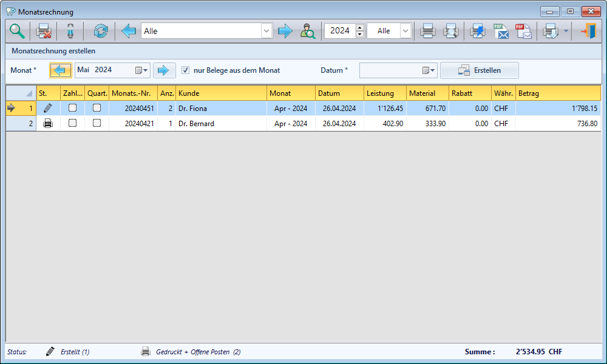The image size is (607, 364).
Task: Increase the year 2024 with spinner up
Action: (x=360, y=27)
